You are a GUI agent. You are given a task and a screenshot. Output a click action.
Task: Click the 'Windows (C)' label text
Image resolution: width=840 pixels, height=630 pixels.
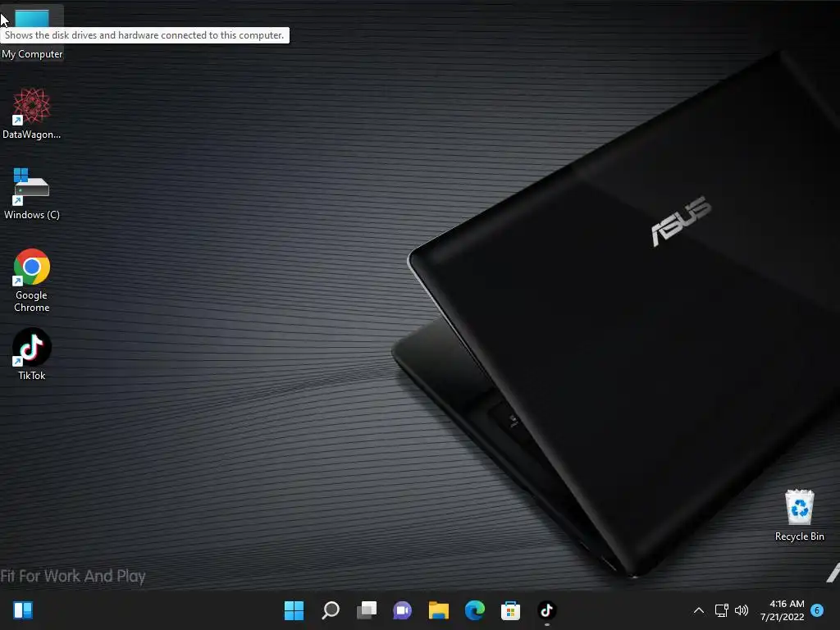click(32, 215)
